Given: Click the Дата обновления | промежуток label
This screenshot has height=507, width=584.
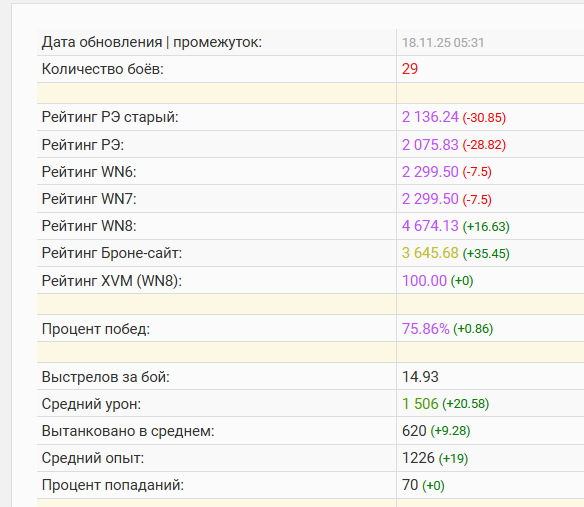Looking at the screenshot, I should click(x=152, y=42).
